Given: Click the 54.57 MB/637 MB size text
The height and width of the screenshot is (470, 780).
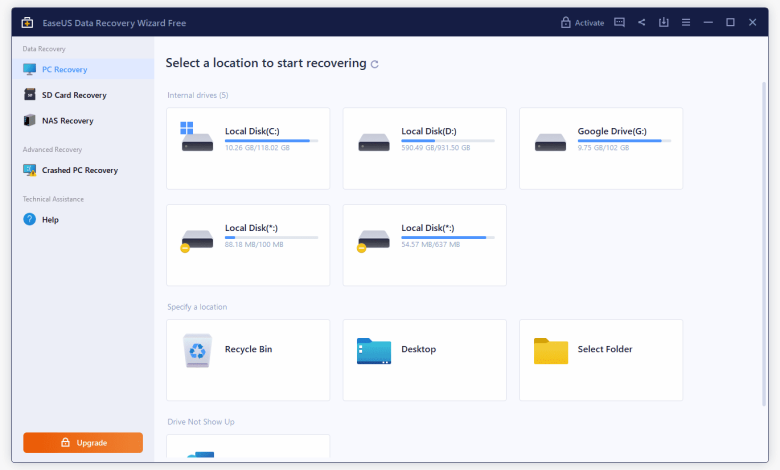Looking at the screenshot, I should coord(430,245).
